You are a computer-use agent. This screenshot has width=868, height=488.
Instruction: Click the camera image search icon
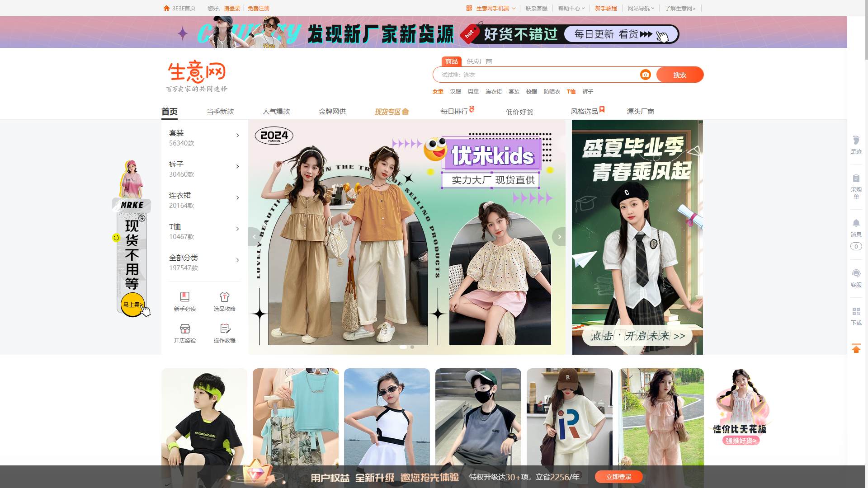pyautogui.click(x=645, y=75)
